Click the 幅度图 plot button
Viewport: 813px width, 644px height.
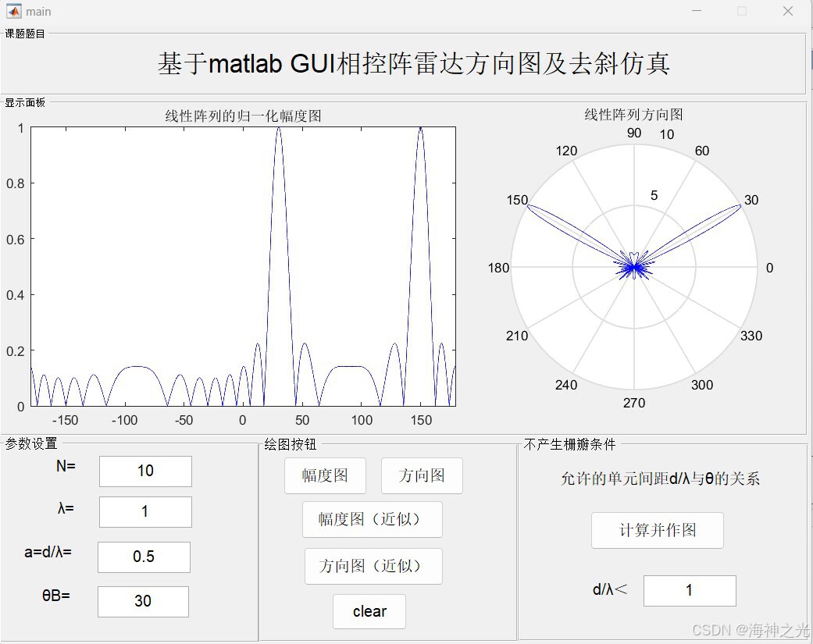point(325,475)
